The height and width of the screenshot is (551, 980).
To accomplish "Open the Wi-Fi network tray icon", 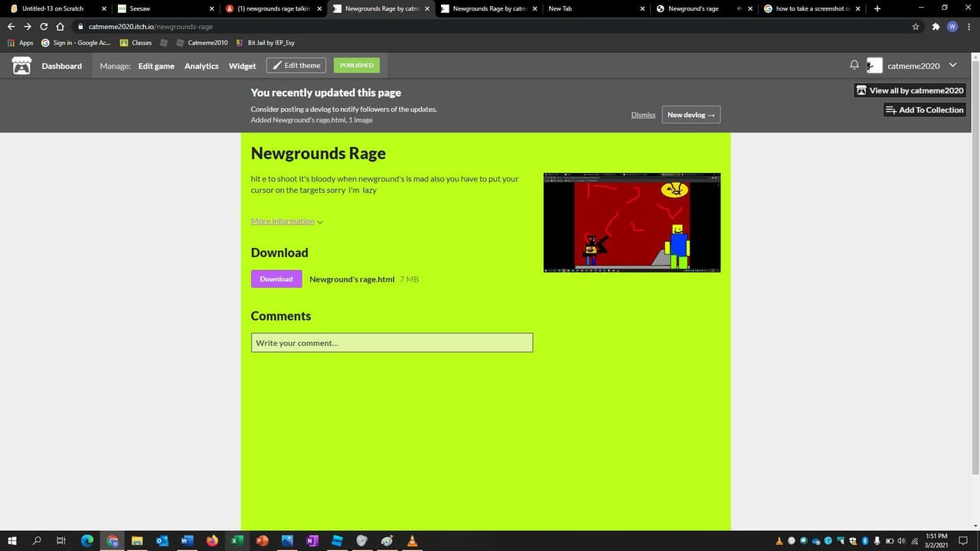I will (x=914, y=541).
